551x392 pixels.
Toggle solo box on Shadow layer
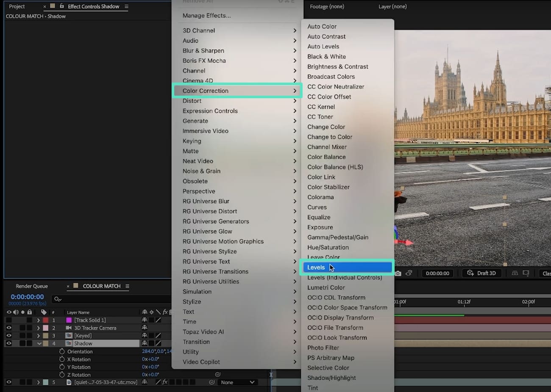pyautogui.click(x=22, y=343)
